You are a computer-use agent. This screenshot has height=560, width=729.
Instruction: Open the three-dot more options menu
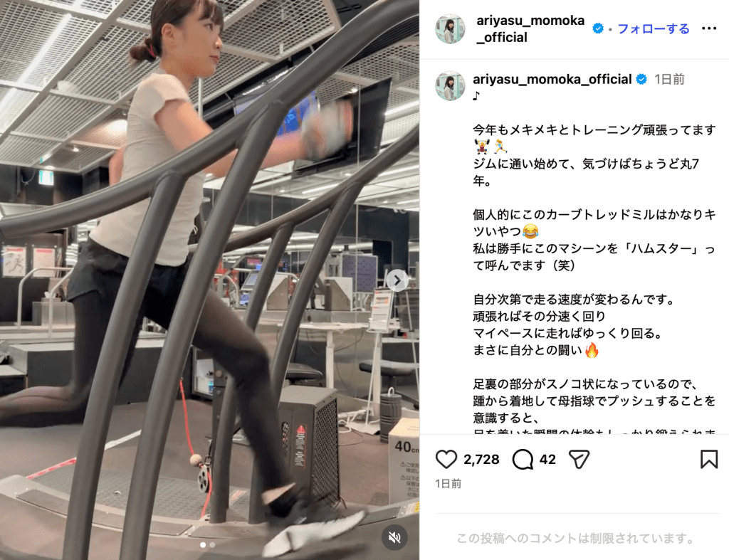tap(708, 28)
